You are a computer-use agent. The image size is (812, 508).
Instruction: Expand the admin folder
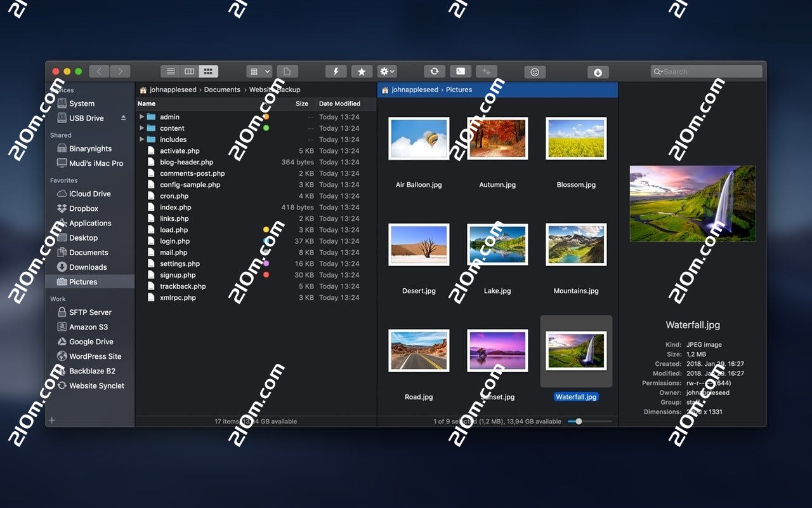[x=141, y=117]
